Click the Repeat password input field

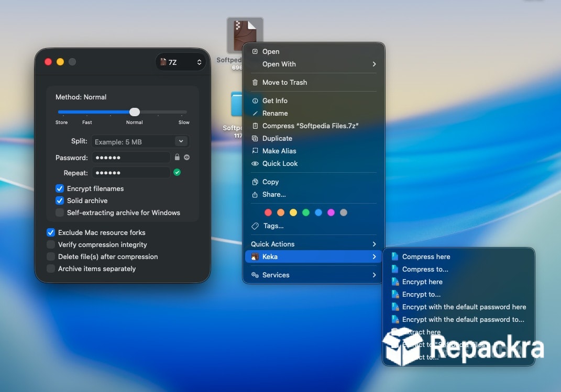click(131, 173)
